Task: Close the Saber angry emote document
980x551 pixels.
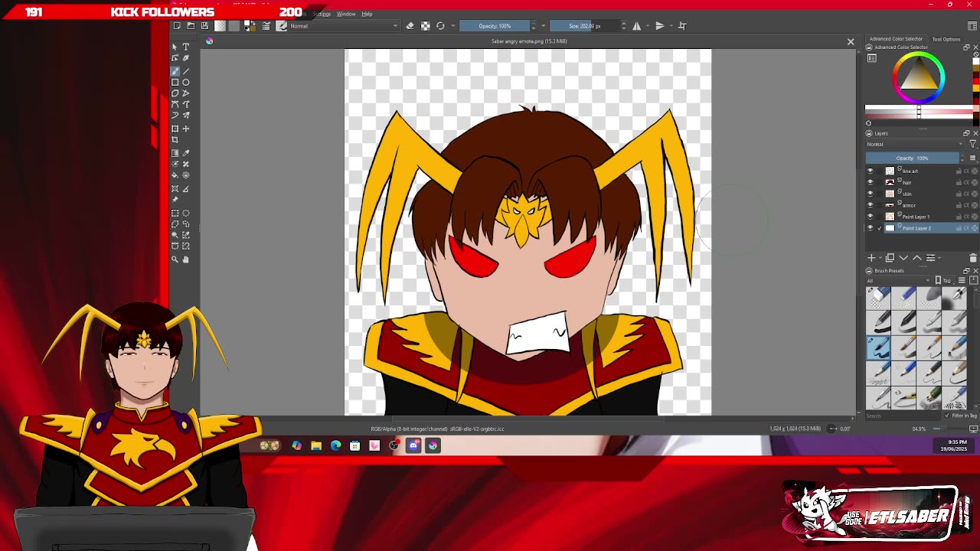Action: click(850, 41)
